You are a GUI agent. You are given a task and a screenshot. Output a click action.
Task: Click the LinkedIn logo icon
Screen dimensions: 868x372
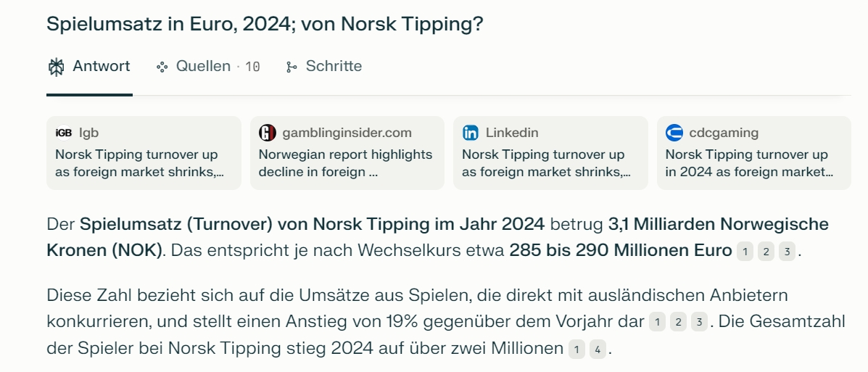[471, 133]
